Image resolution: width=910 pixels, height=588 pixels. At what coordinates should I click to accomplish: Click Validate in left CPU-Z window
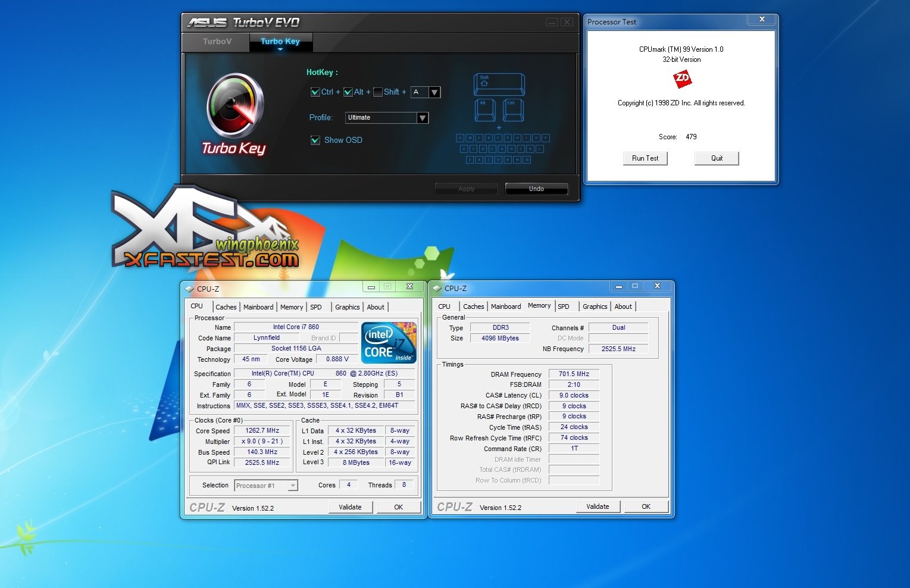pos(351,507)
